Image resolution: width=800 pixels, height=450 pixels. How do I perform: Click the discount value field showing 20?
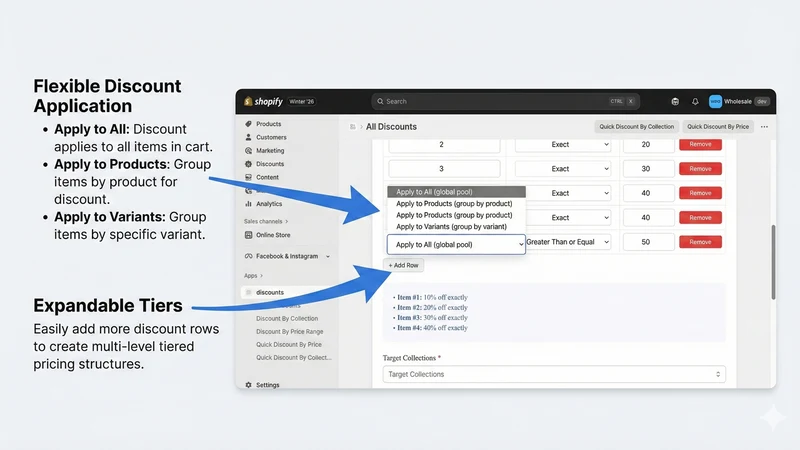[648, 144]
